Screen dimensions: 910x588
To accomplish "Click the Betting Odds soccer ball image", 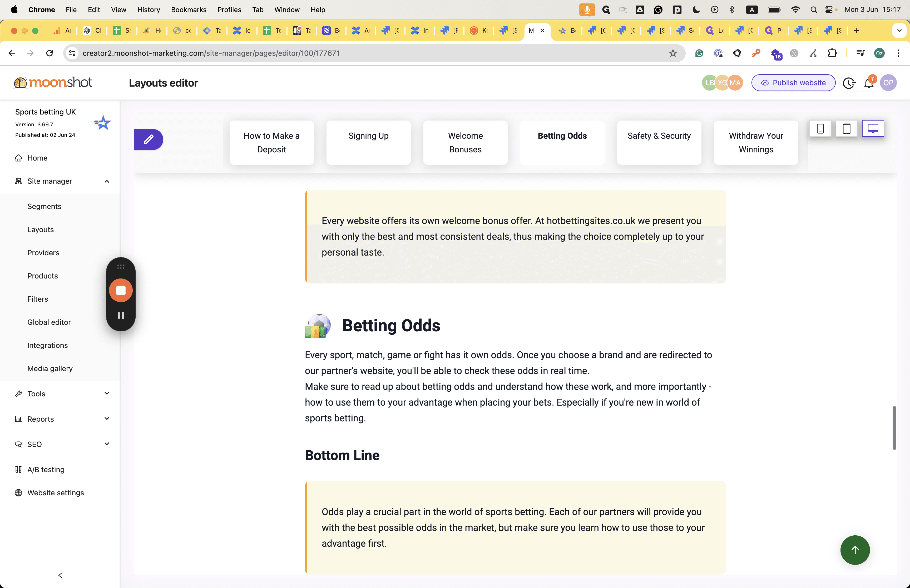I will pos(318,326).
